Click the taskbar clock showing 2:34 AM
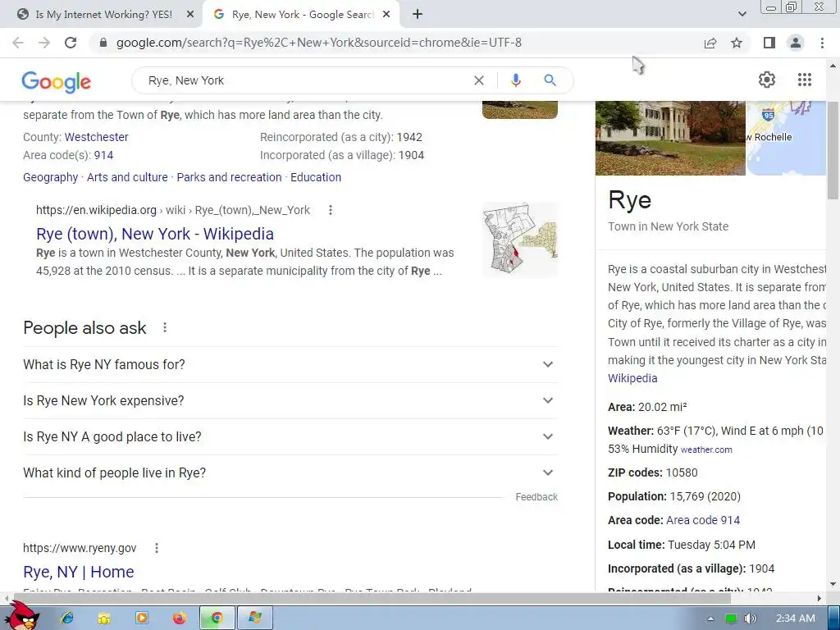This screenshot has width=840, height=630. pyautogui.click(x=795, y=619)
